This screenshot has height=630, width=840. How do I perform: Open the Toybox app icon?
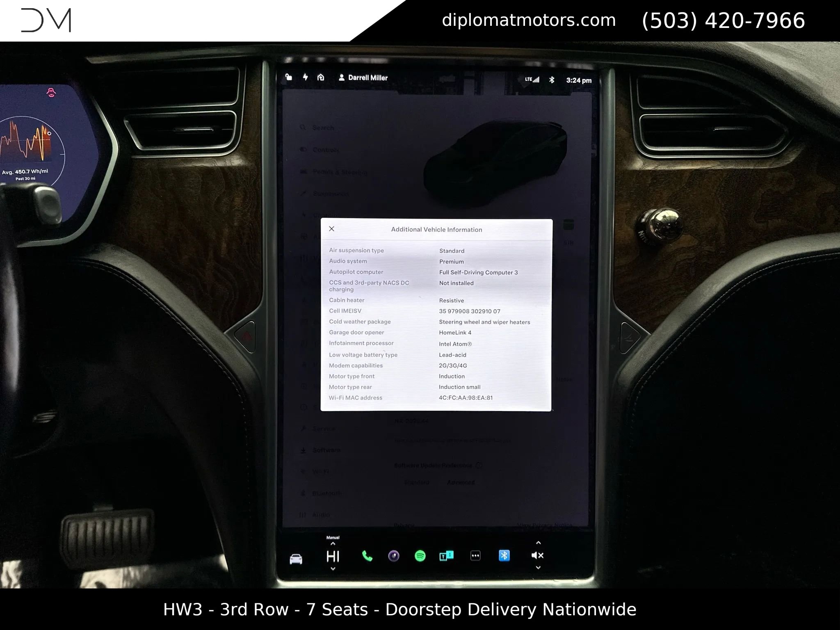pos(446,556)
